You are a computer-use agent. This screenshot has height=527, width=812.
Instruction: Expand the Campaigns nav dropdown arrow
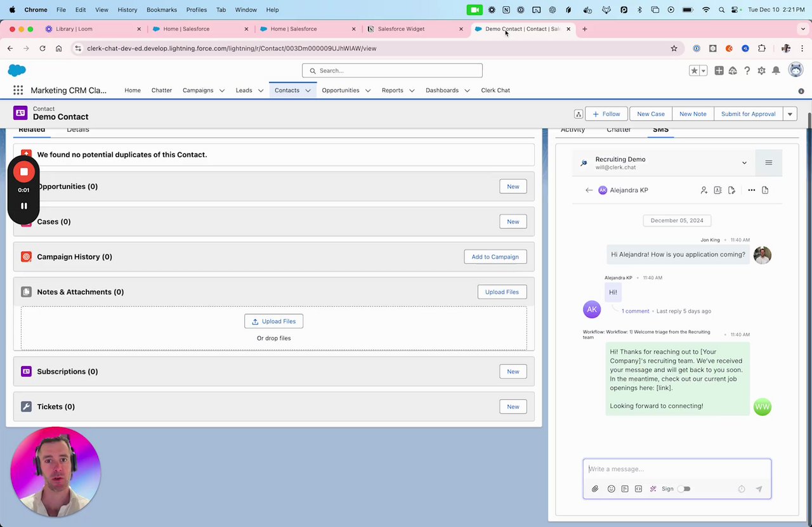pos(222,91)
